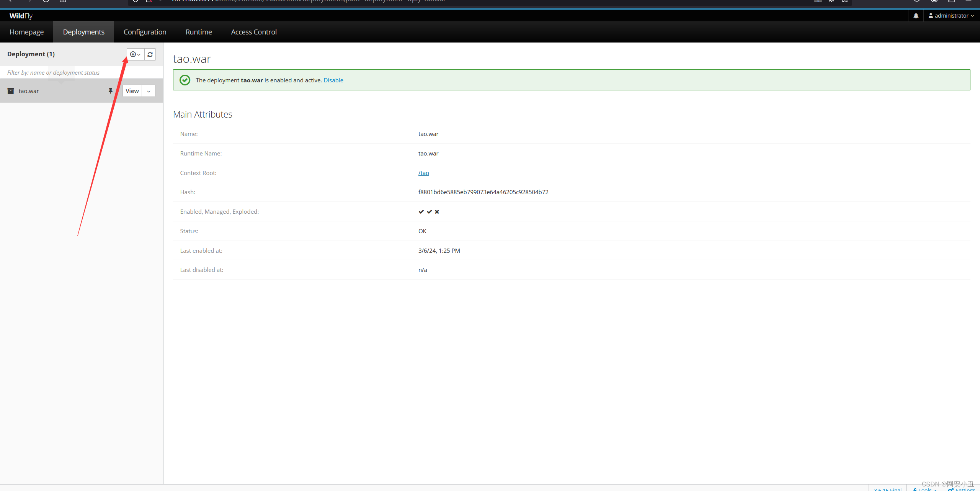Screen dimensions: 980x491
Task: Open the add deployment plus dropdown
Action: pyautogui.click(x=136, y=54)
